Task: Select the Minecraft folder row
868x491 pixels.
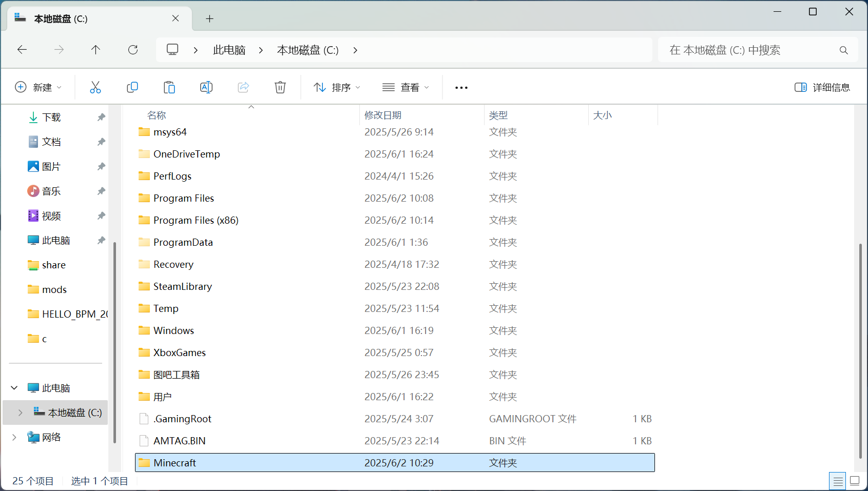Action: coord(395,463)
